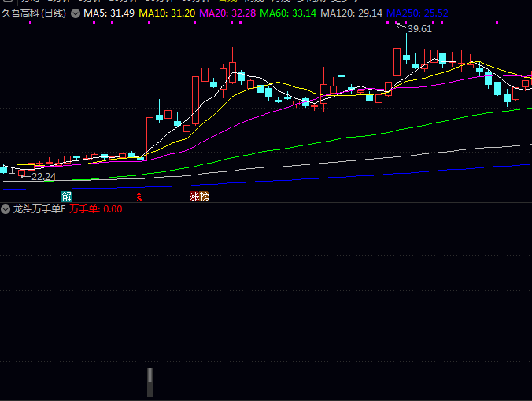Click the 龙头万手单F indicator name
The width and height of the screenshot is (532, 401).
tap(39, 209)
